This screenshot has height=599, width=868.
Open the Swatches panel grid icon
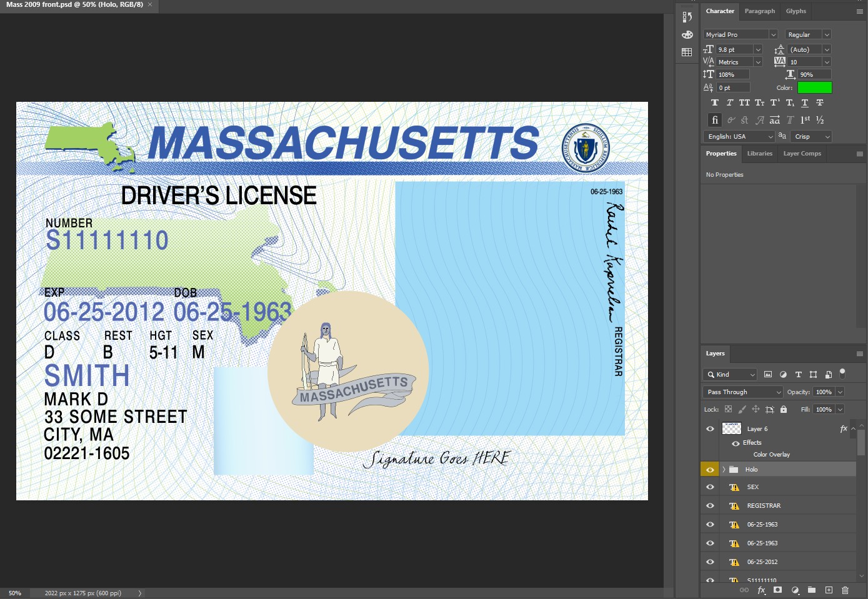click(687, 52)
